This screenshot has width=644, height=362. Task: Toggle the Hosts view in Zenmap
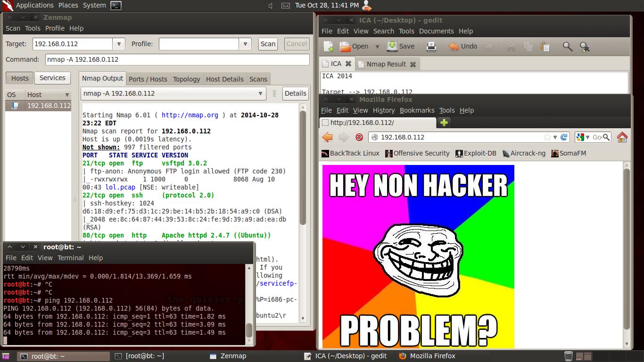(x=20, y=78)
